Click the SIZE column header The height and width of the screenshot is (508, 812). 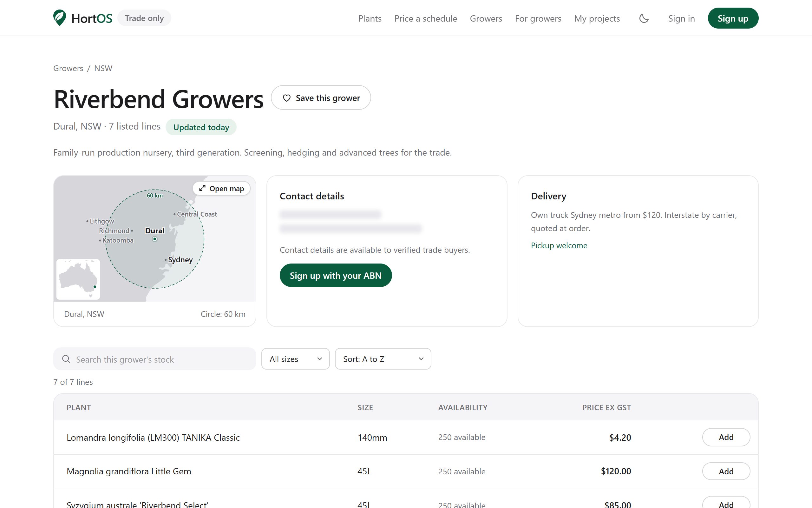tap(365, 408)
